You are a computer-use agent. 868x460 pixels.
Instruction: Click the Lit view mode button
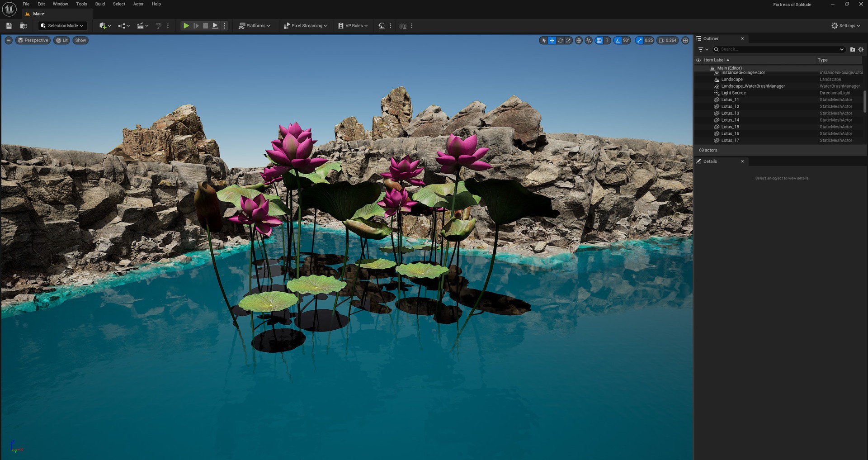click(62, 40)
